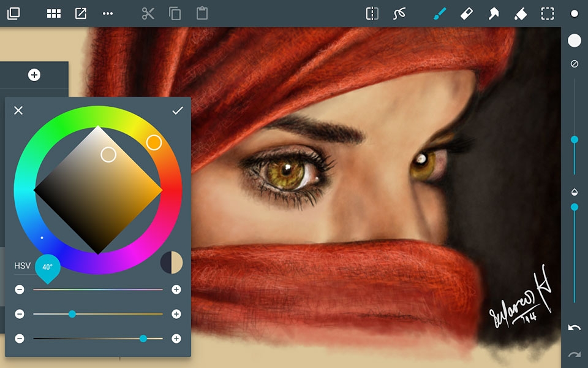Toggle the transparent color mode

point(575,64)
